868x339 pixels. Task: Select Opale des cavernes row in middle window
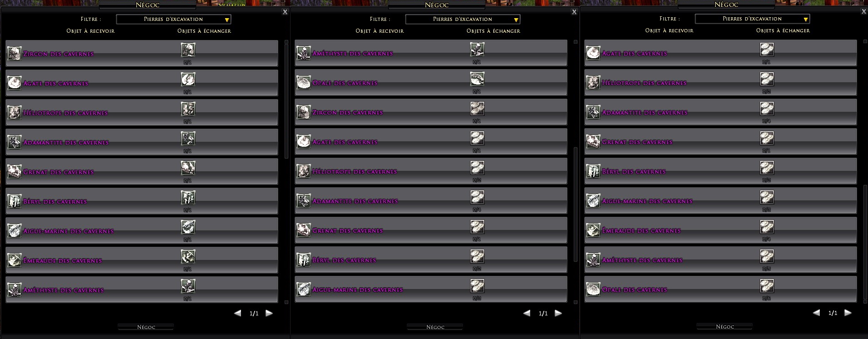pos(431,82)
